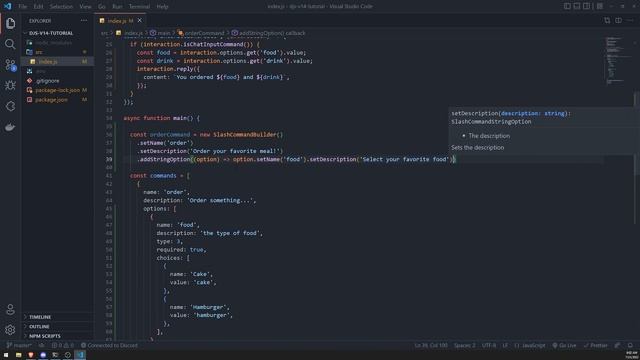Image resolution: width=640 pixels, height=360 pixels.
Task: Change end of line sequence LF
Action: (x=505, y=345)
